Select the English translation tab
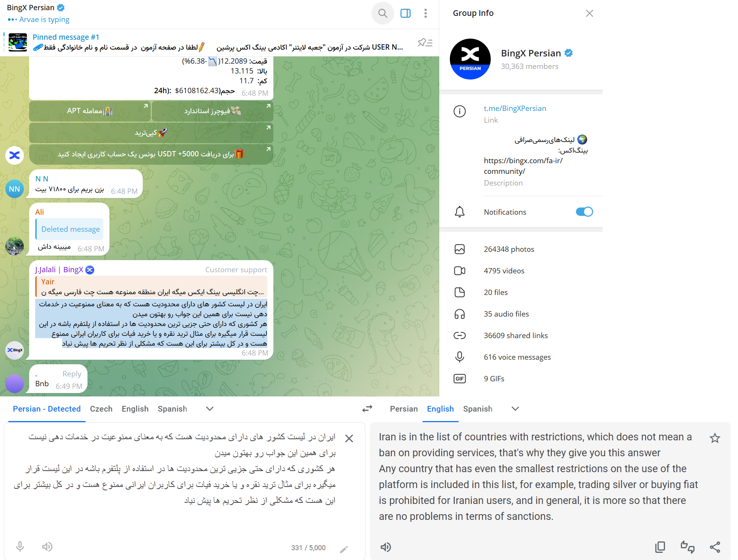Viewport: 738px width, 560px height. click(440, 408)
